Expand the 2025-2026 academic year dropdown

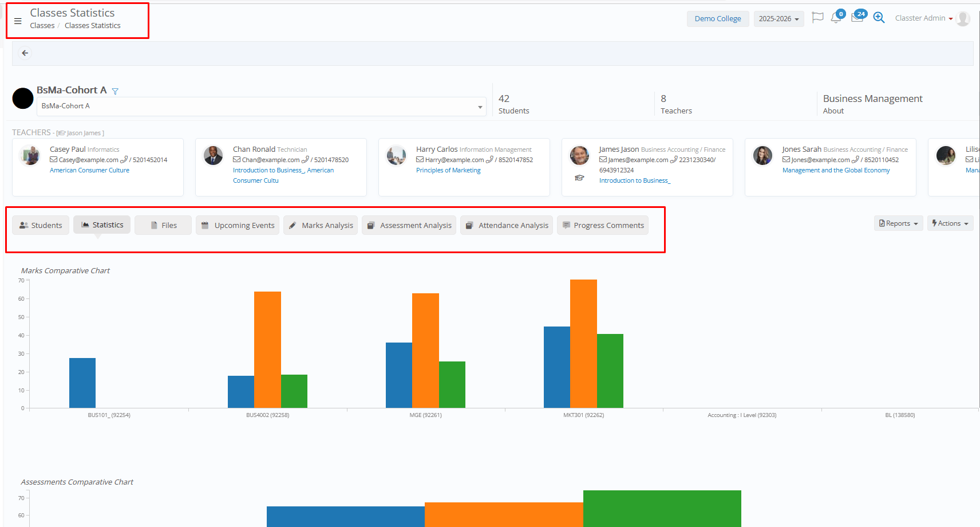(x=779, y=19)
